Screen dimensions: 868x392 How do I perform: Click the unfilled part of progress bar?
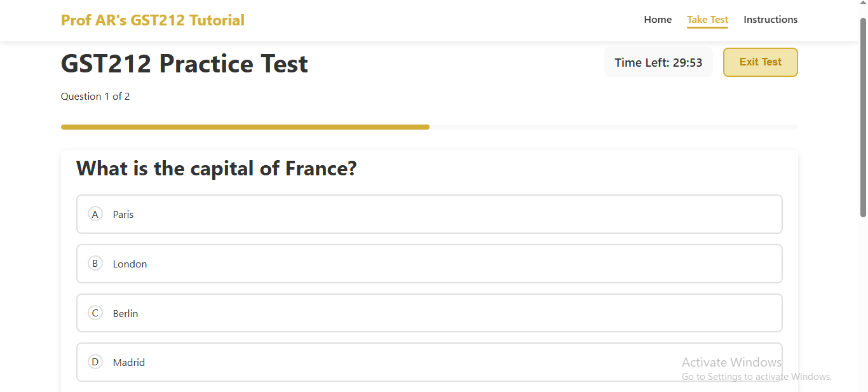[613, 127]
